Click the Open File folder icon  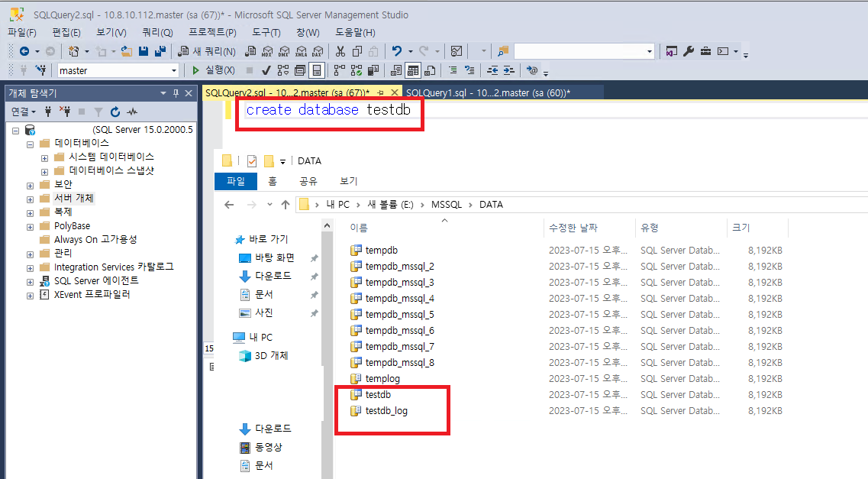127,51
